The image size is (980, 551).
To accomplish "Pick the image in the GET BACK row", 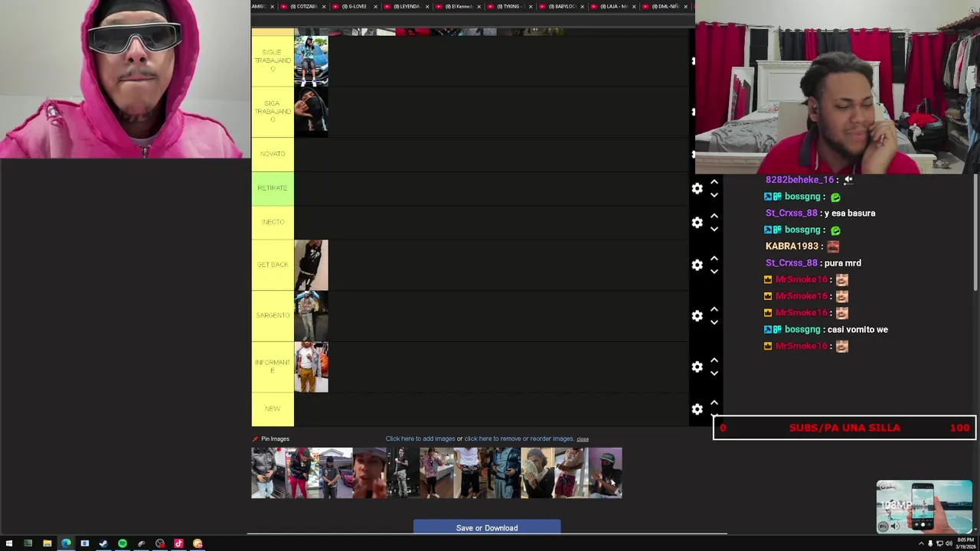I will [312, 265].
